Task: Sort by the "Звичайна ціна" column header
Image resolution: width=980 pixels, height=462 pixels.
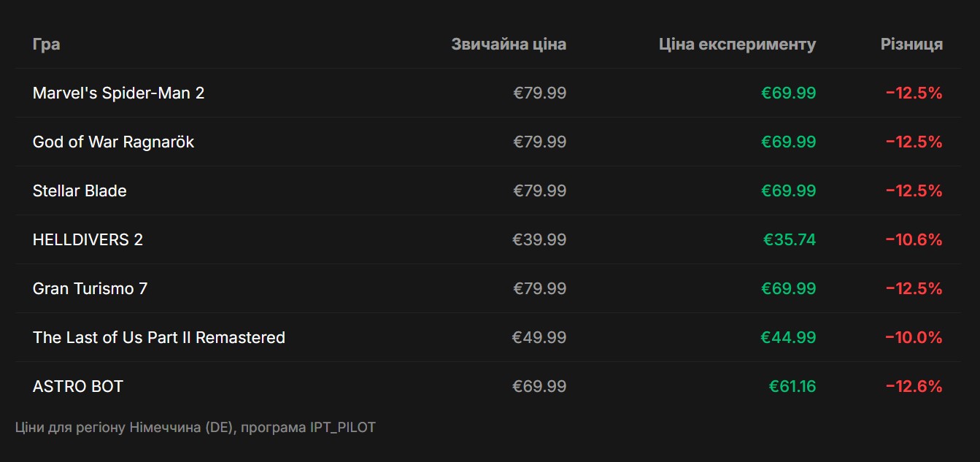Action: tap(508, 45)
